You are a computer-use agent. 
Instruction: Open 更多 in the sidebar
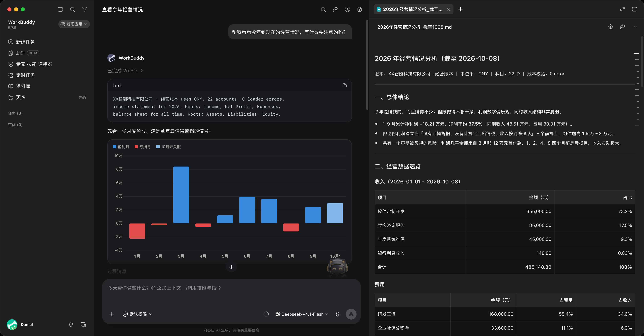(17, 97)
